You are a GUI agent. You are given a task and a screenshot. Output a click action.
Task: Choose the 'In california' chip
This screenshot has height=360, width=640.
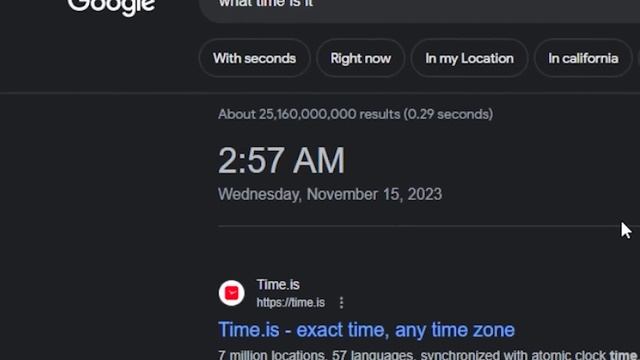[583, 58]
